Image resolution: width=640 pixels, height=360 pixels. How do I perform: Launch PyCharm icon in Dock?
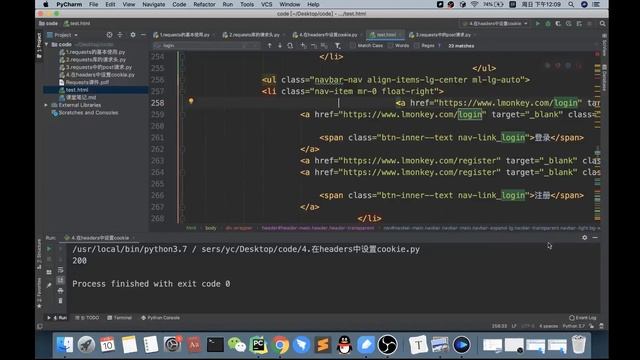pyautogui.click(x=258, y=345)
